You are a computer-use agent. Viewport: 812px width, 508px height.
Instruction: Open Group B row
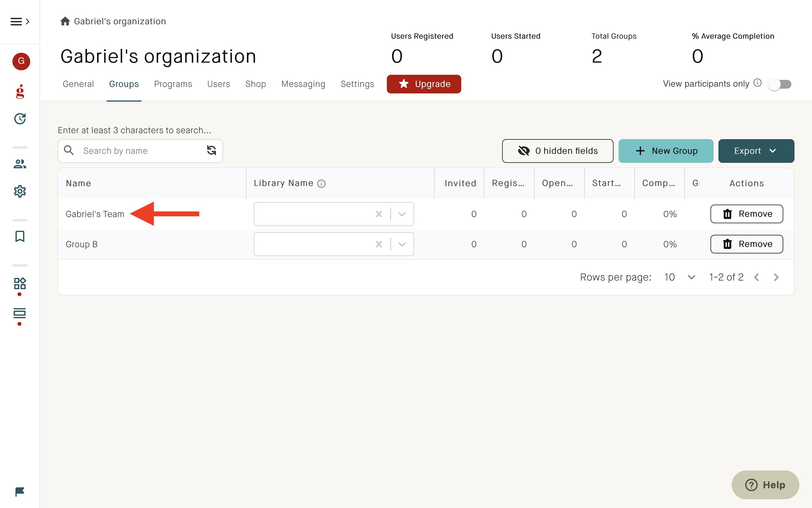pyautogui.click(x=81, y=244)
